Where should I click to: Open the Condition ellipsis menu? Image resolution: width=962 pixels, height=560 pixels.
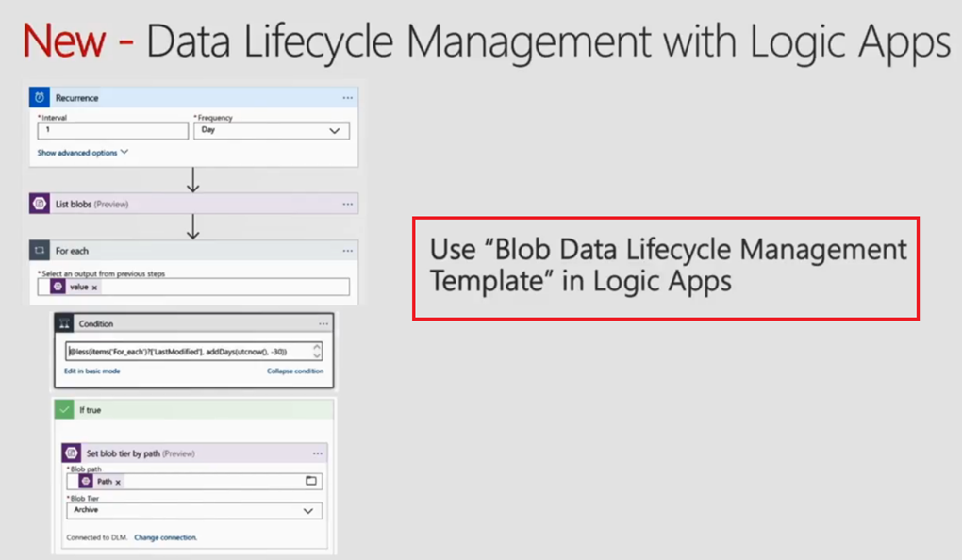pos(323,324)
